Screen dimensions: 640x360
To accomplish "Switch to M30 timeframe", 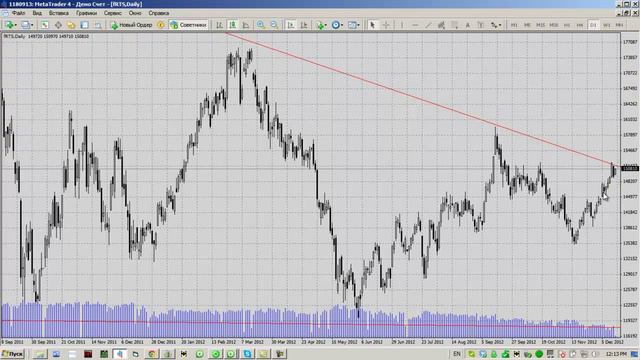I will (553, 25).
